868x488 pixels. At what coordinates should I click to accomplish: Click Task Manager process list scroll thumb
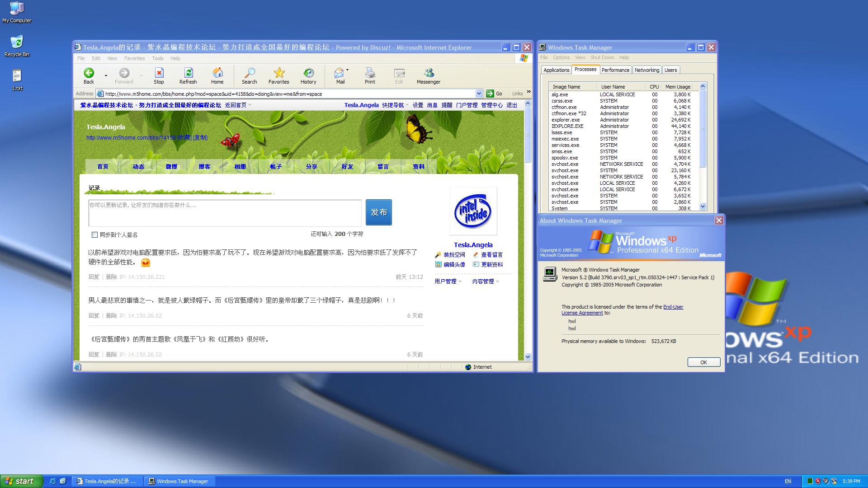pyautogui.click(x=703, y=129)
